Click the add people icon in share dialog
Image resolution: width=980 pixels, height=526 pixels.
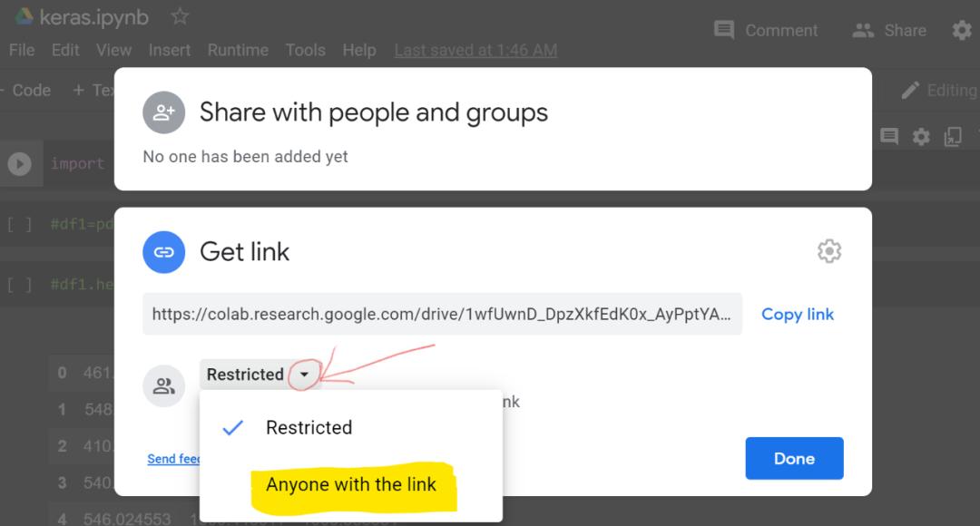click(163, 112)
